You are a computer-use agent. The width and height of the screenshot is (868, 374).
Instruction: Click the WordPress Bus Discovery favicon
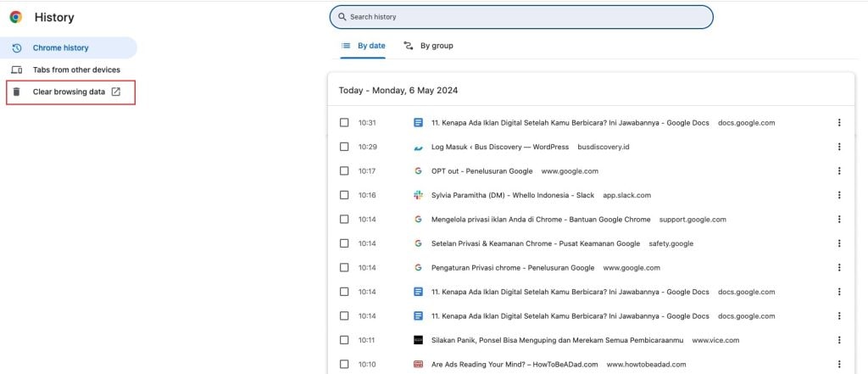418,147
